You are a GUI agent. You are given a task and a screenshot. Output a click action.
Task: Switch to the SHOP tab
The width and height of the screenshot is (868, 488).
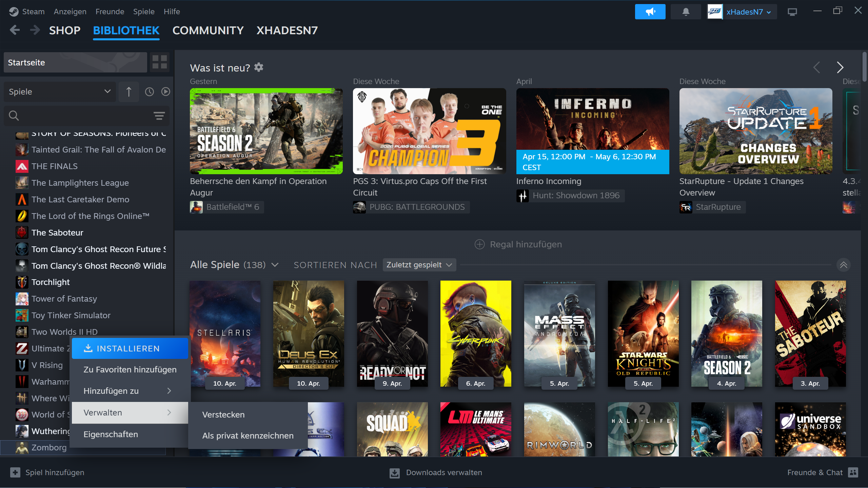(65, 30)
